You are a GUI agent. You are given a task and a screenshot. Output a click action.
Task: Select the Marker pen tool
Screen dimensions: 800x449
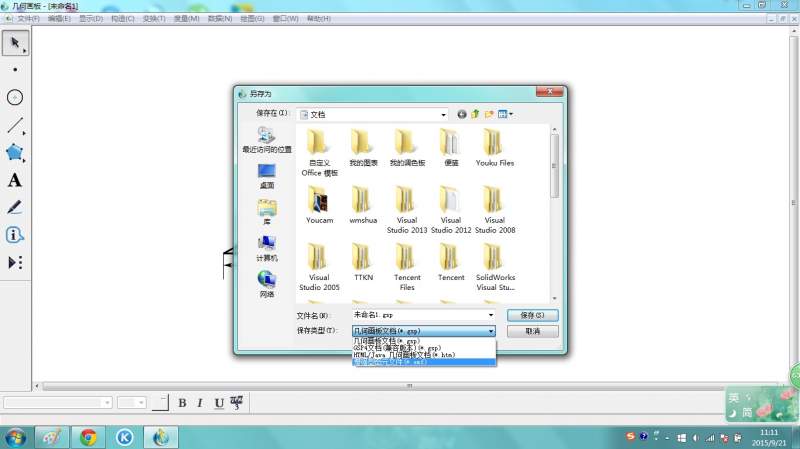point(15,207)
